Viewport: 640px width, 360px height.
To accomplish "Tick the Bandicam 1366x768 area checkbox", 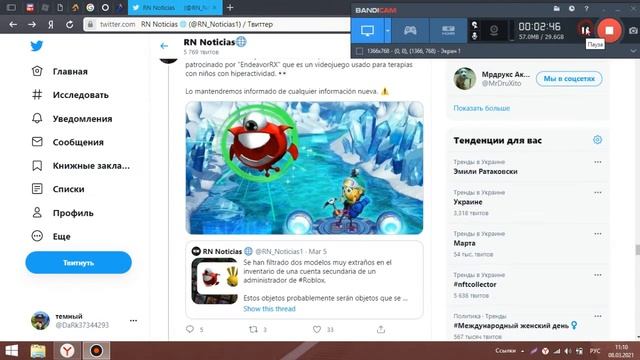I will (359, 51).
